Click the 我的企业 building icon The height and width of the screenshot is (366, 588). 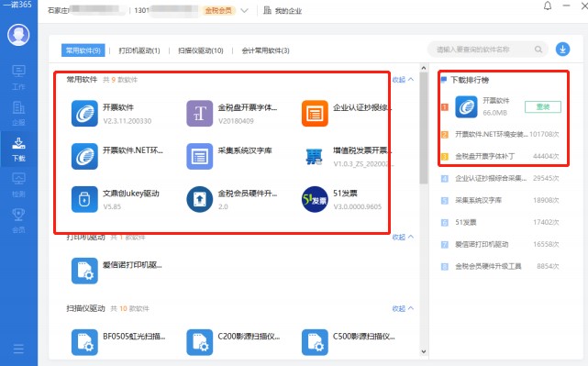pos(267,10)
